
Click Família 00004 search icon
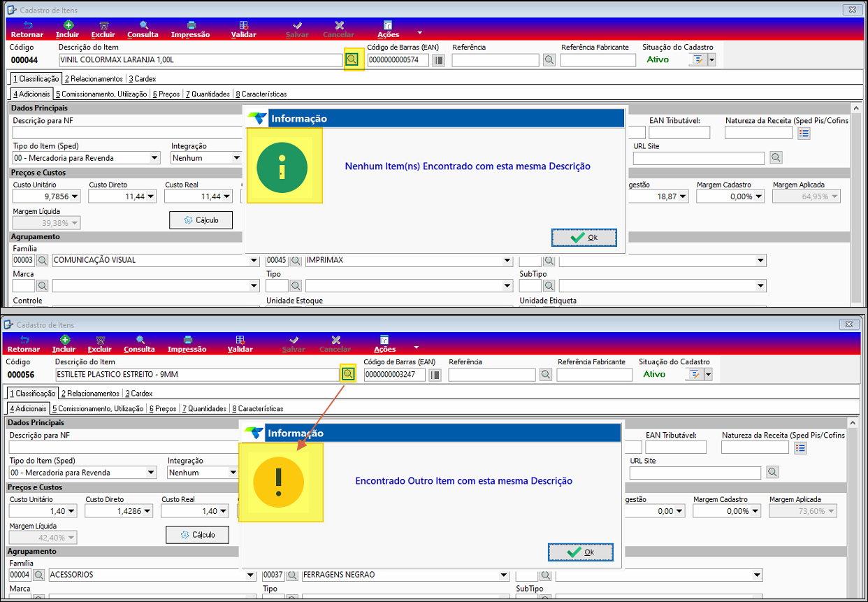(39, 575)
